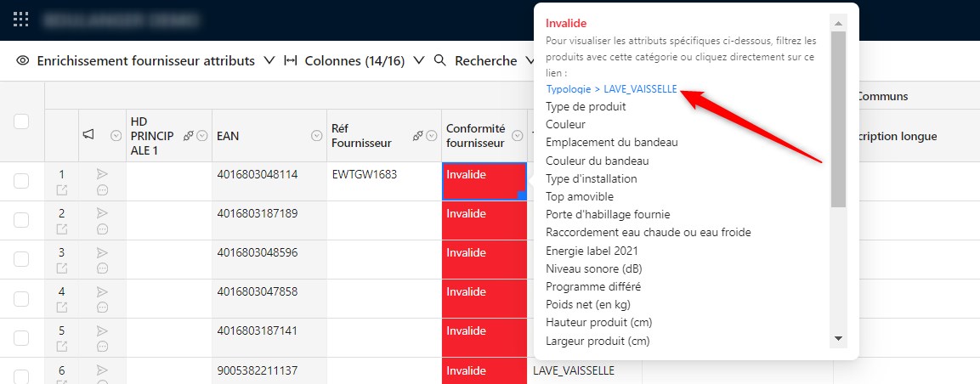Click the send icon in row 4
This screenshot has width=980, height=384.
pyautogui.click(x=102, y=291)
